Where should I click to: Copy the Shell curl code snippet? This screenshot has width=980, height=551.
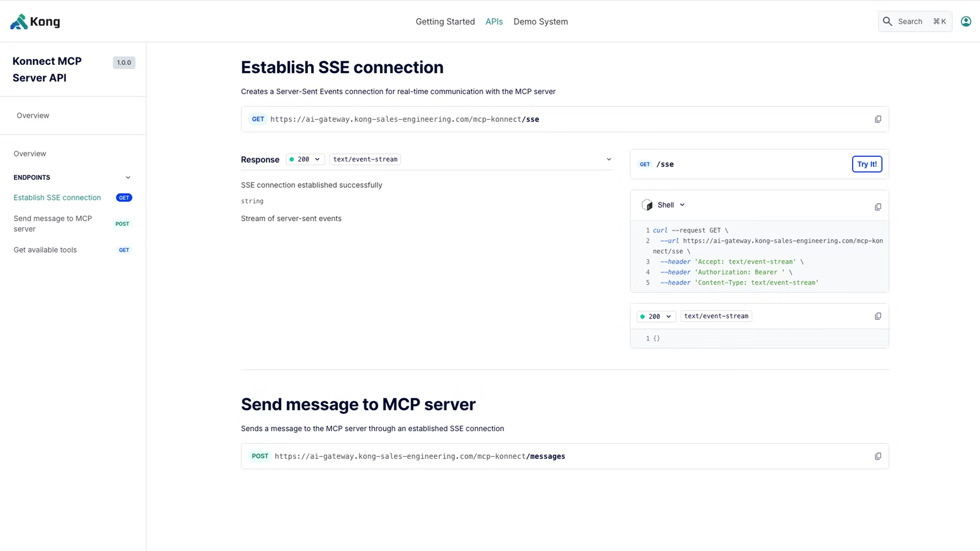(878, 207)
